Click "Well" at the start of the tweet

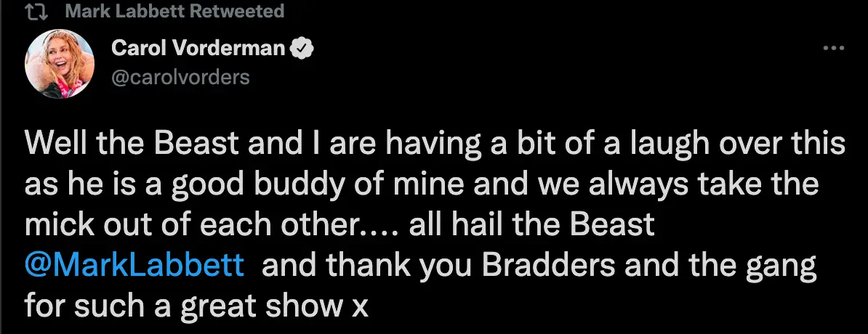point(49,145)
